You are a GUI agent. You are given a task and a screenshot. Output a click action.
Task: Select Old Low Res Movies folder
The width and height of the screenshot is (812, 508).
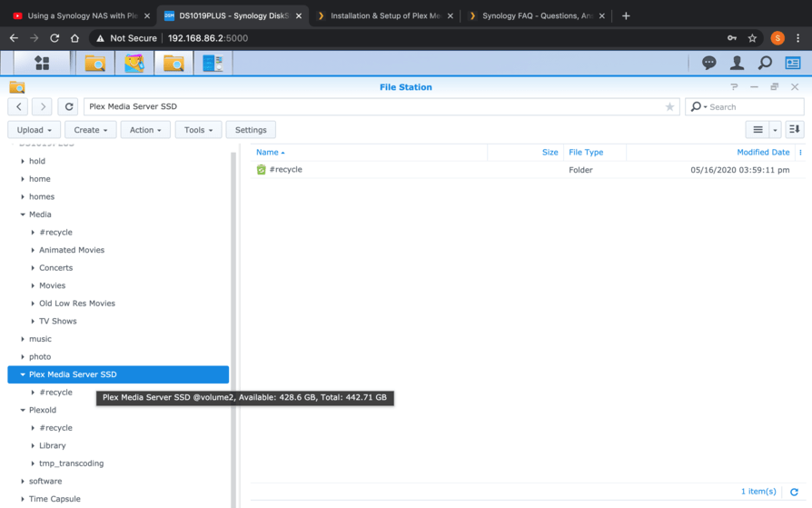click(x=77, y=304)
